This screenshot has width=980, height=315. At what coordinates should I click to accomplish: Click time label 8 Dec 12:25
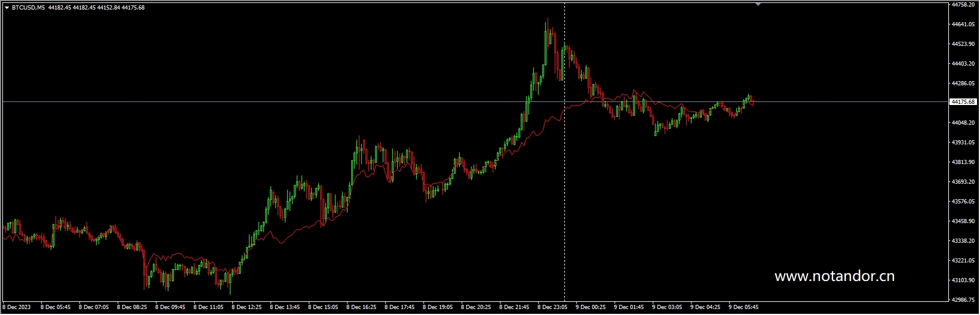pos(247,308)
